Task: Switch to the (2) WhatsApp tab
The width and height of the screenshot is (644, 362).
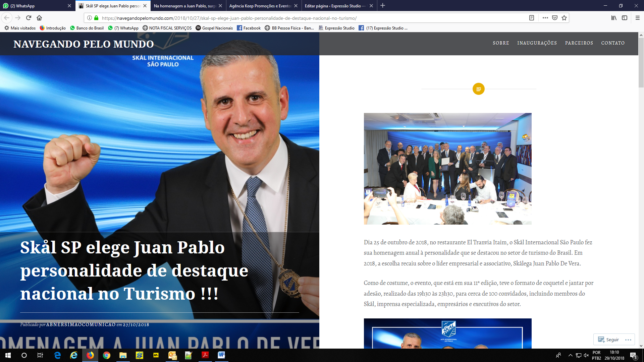Action: [34, 6]
